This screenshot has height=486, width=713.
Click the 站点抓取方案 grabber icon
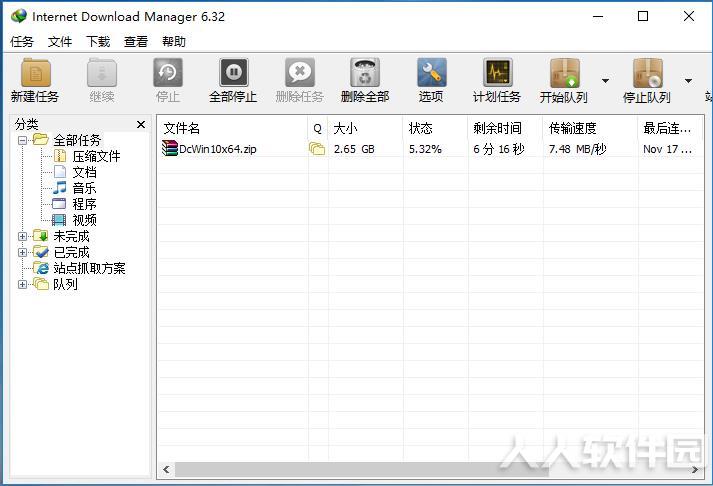pyautogui.click(x=41, y=268)
